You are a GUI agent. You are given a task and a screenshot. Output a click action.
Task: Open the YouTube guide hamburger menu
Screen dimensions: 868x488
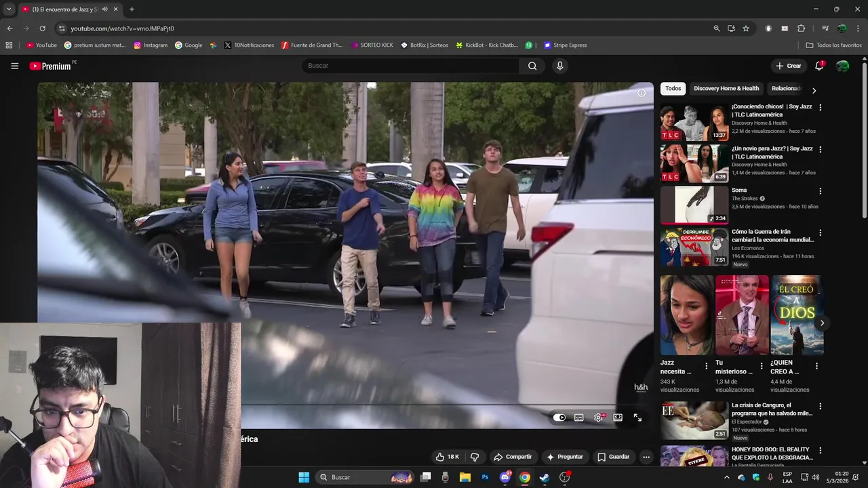pyautogui.click(x=14, y=66)
